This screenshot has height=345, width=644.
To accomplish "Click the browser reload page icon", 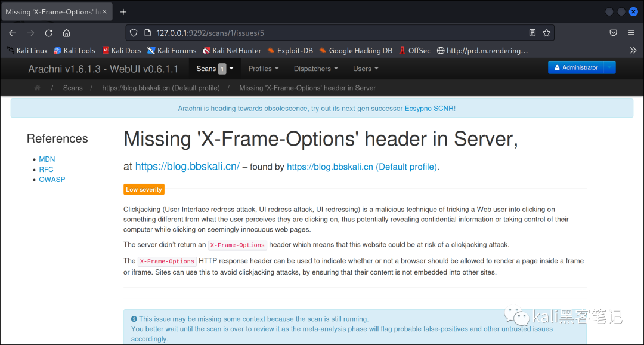I will (x=49, y=33).
